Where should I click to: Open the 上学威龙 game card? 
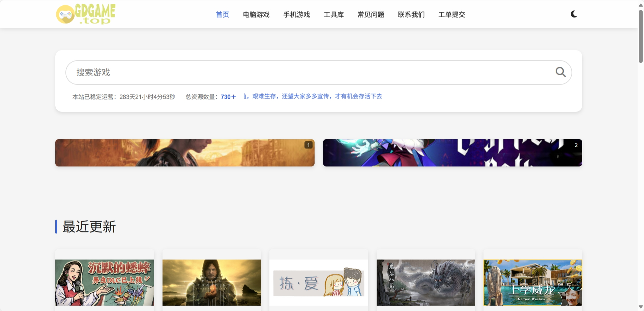point(533,282)
